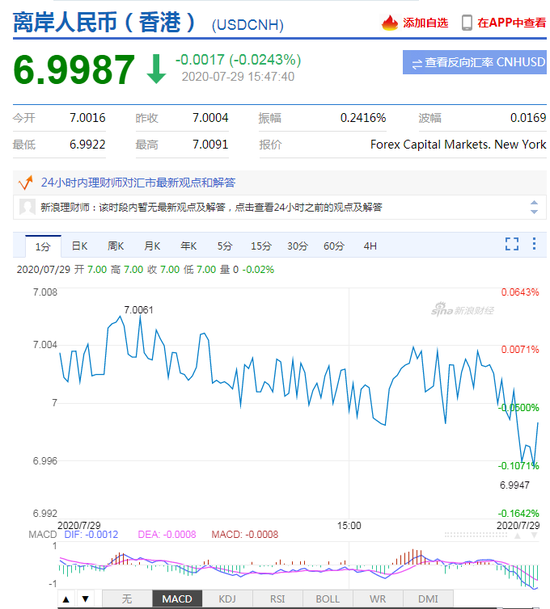
Task: Click the timestamp 2020-07-29 15:47:40
Action: point(238,77)
